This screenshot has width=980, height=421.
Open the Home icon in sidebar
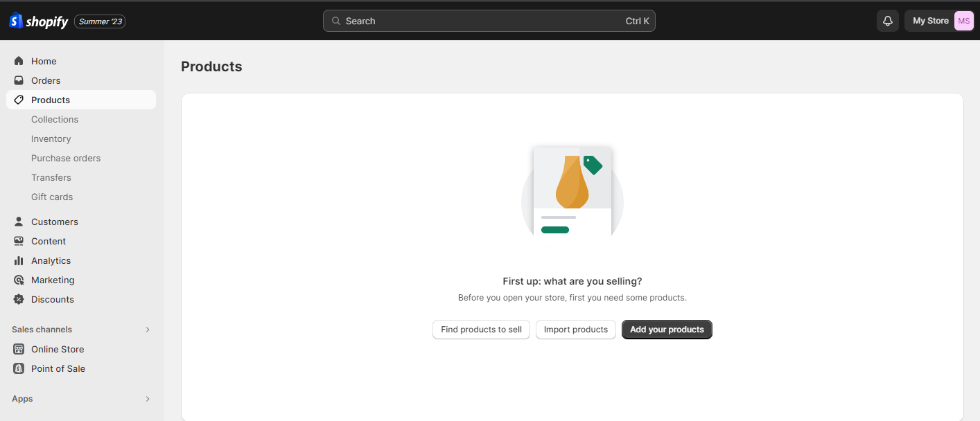click(19, 61)
